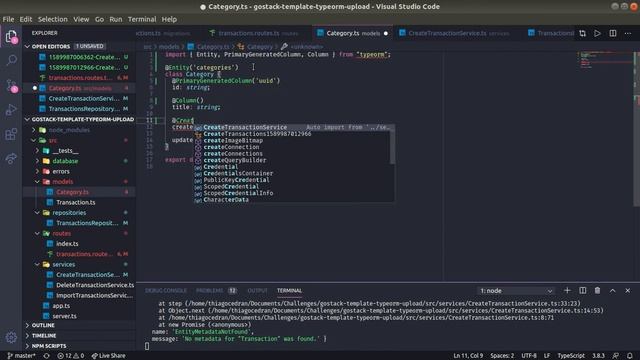Image resolution: width=640 pixels, height=360 pixels.
Task: Start Live Share from status bar
Action: [108, 356]
